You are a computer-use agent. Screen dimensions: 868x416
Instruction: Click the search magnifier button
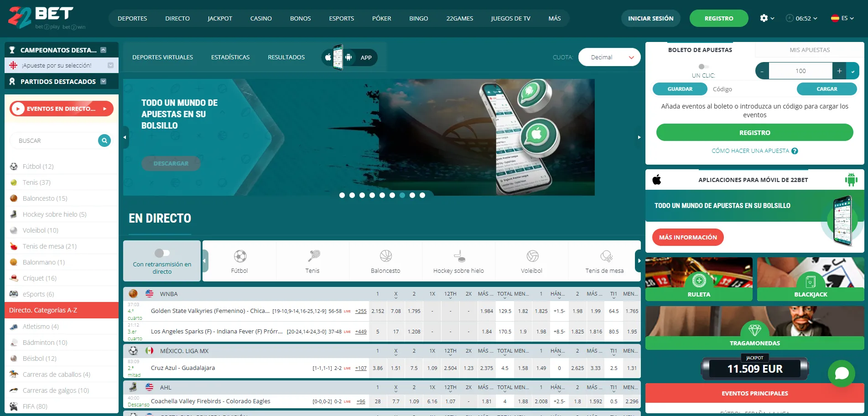tap(104, 140)
